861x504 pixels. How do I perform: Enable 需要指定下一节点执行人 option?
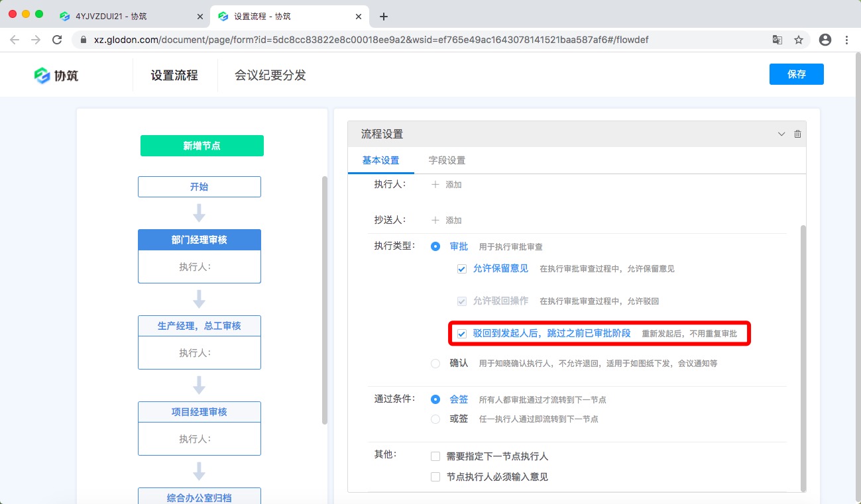(435, 456)
